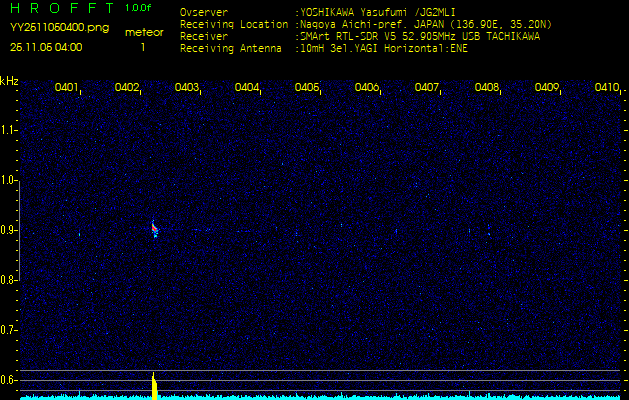Image resolution: width=629 pixels, height=400 pixels.
Task: Click the kHz axis unit label
Action: [x=10, y=81]
